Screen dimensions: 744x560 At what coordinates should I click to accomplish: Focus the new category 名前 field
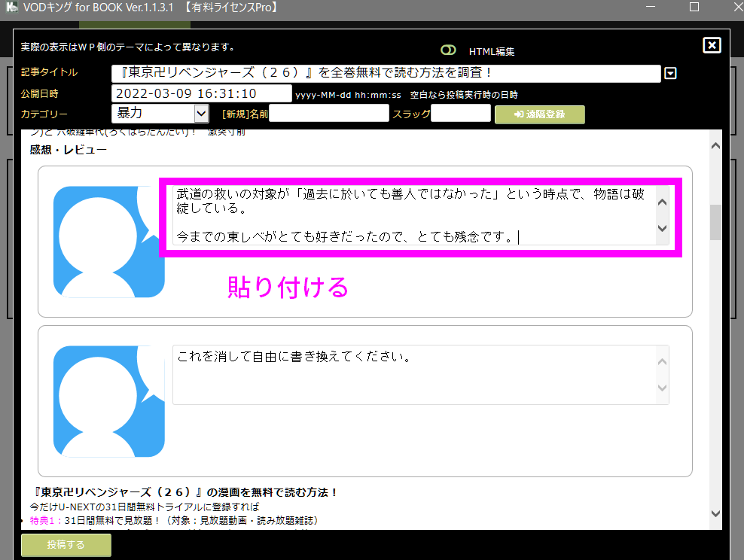[x=329, y=114]
